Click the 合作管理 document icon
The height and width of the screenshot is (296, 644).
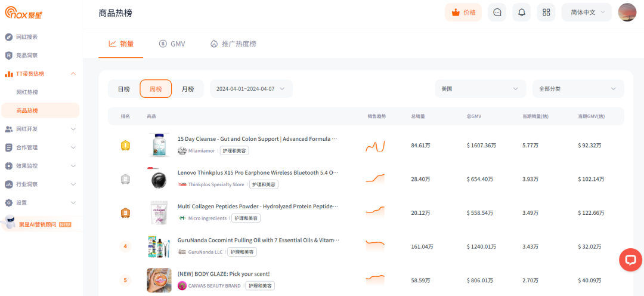tap(8, 147)
